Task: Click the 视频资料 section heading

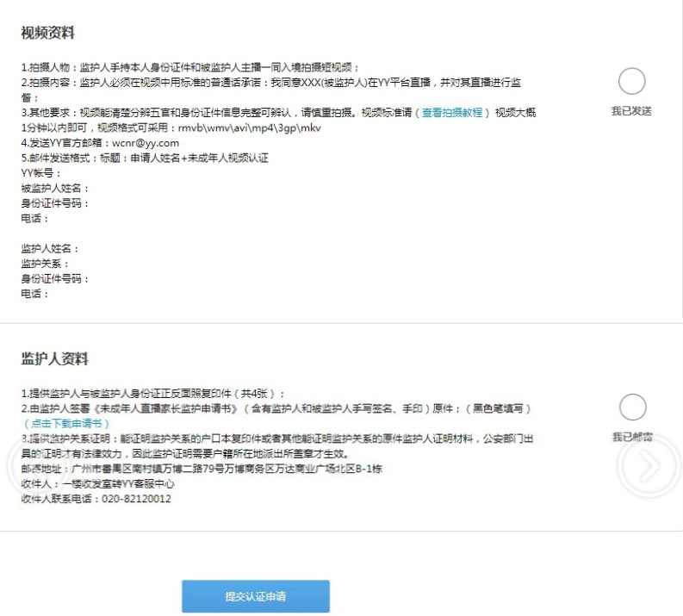Action: click(48, 33)
